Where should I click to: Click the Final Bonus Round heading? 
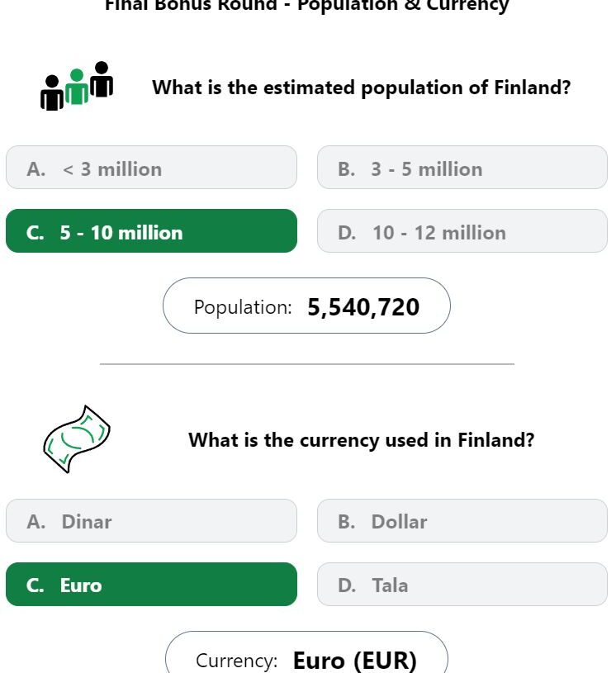point(307,6)
